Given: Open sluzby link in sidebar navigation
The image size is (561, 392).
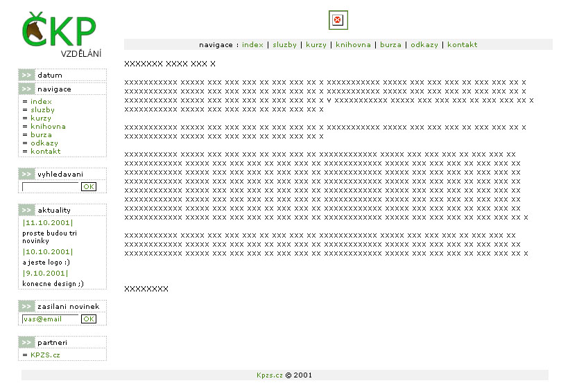Looking at the screenshot, I should point(42,110).
